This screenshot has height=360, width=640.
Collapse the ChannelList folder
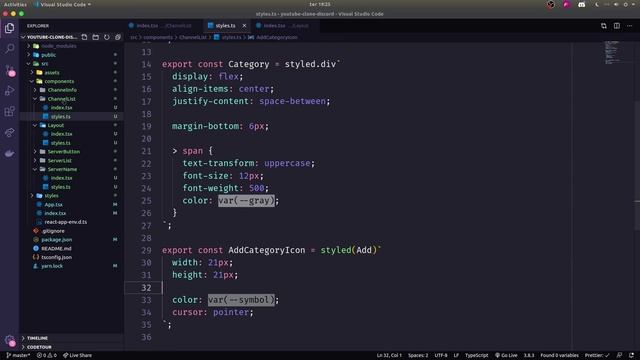71,99
